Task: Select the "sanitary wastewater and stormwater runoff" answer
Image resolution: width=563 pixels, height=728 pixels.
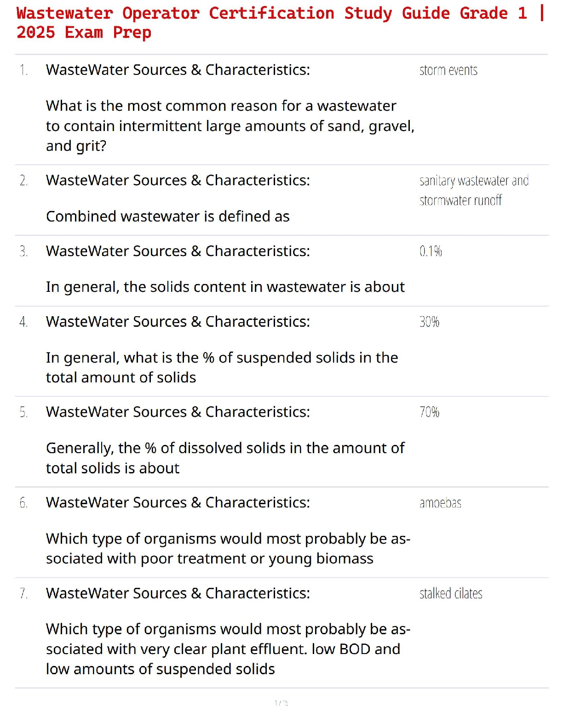Action: [474, 190]
